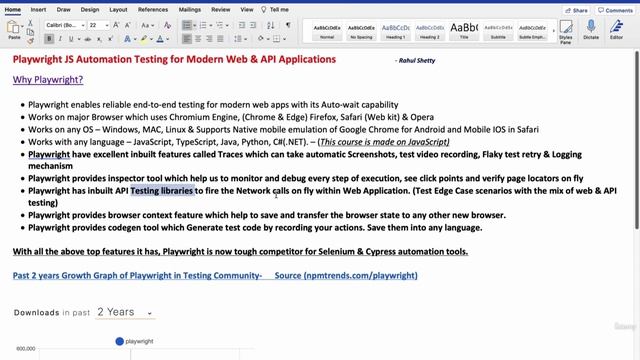
Task: Open the Why Playwright? heading link
Action: pos(48,80)
